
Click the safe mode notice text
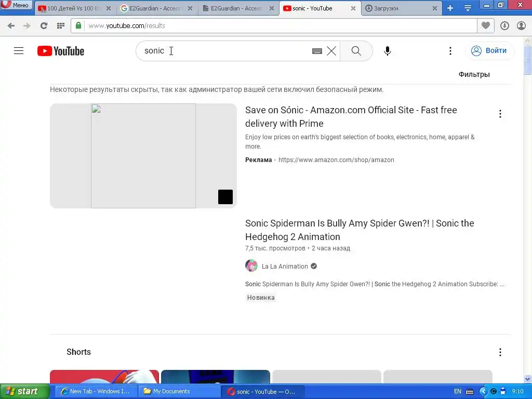(217, 89)
